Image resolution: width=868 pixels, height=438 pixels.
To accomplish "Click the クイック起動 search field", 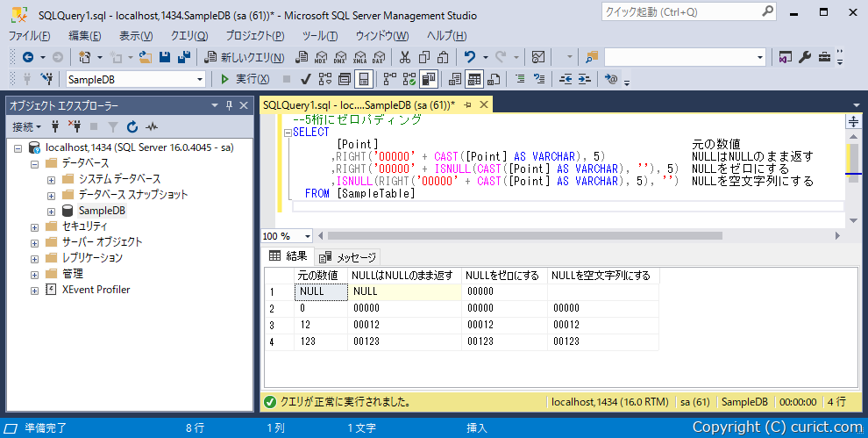I will pos(688,11).
